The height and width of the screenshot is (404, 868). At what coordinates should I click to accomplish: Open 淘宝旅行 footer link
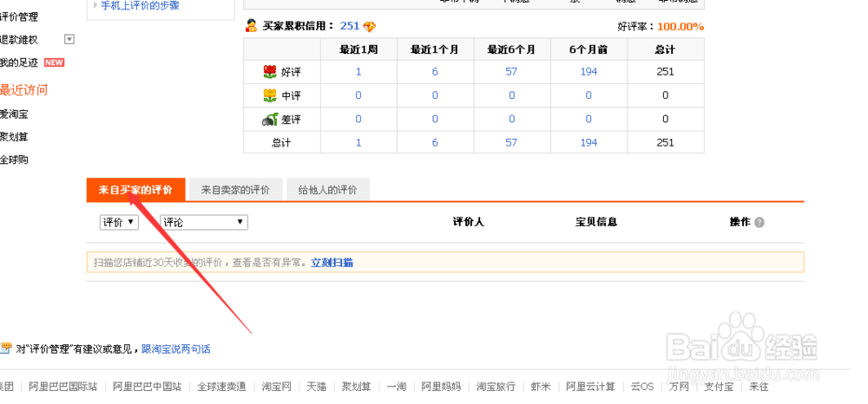pos(496,387)
